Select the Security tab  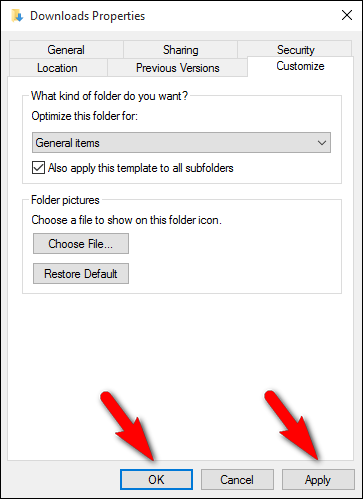coord(295,50)
